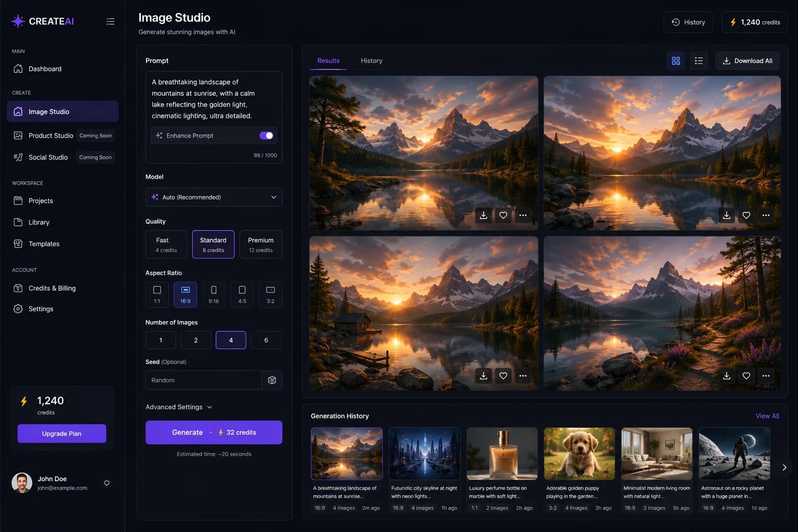Choose the 1:1 aspect ratio

[157, 295]
